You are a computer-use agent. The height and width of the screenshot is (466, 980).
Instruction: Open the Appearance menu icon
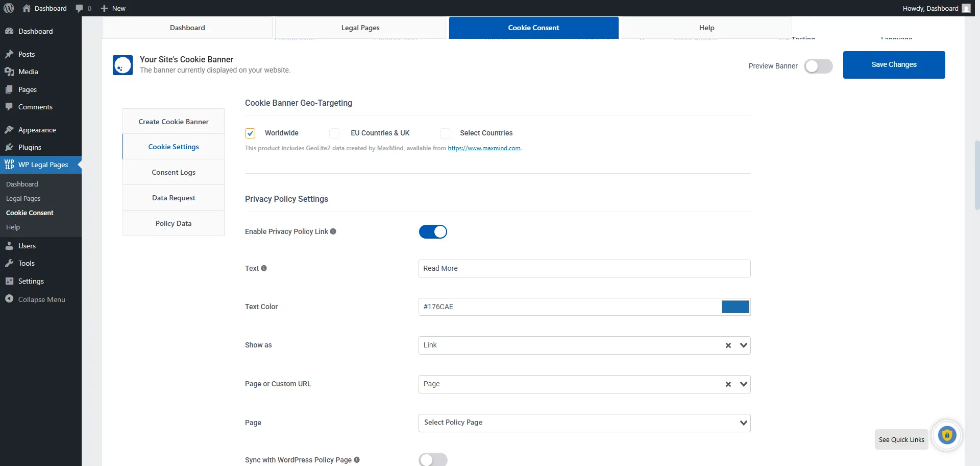click(x=9, y=129)
